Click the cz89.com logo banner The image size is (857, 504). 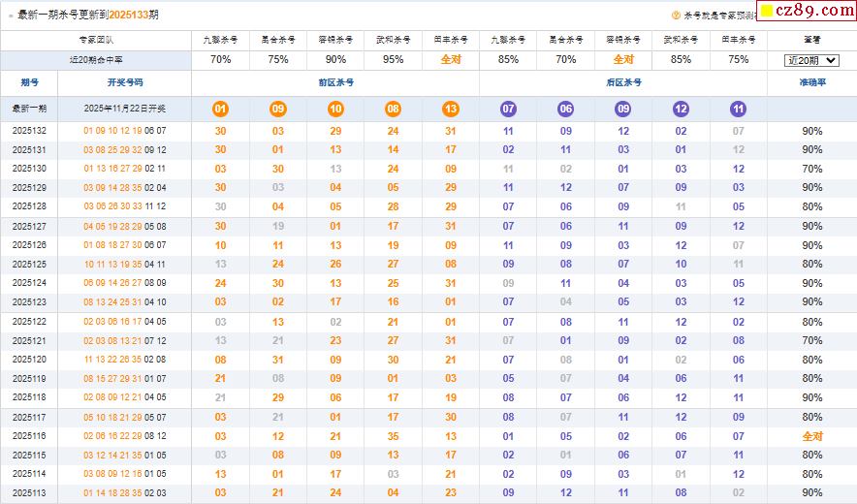805,12
